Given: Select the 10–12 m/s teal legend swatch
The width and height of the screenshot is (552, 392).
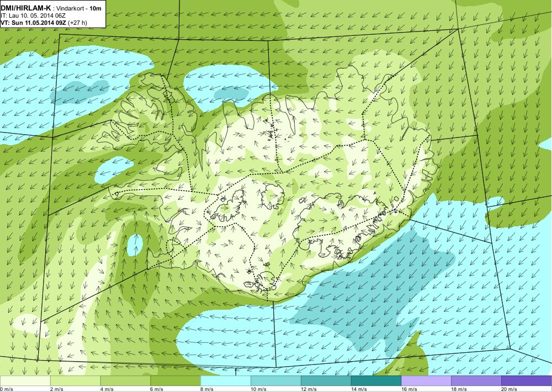Looking at the screenshot, I should [275, 381].
